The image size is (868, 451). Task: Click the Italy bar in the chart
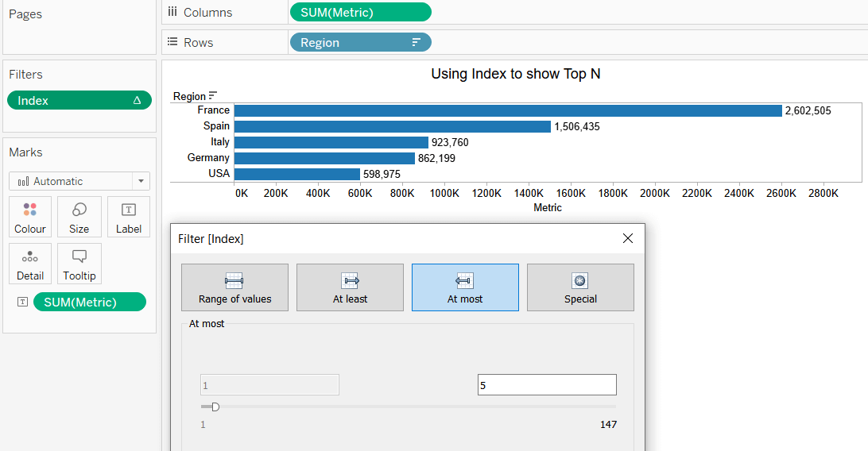pos(331,143)
